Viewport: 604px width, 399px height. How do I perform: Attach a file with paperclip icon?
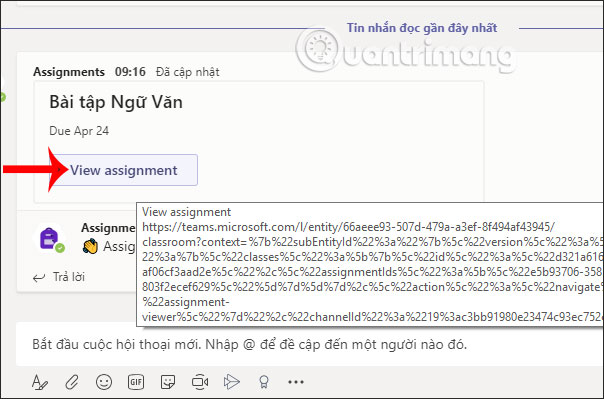coord(72,382)
